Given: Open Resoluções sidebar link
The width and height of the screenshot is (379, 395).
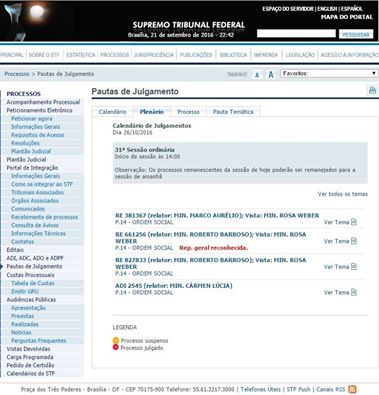Looking at the screenshot, I should tap(25, 143).
